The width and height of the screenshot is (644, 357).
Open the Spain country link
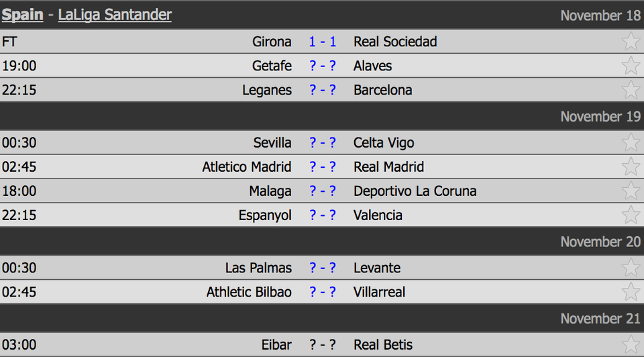(x=22, y=15)
